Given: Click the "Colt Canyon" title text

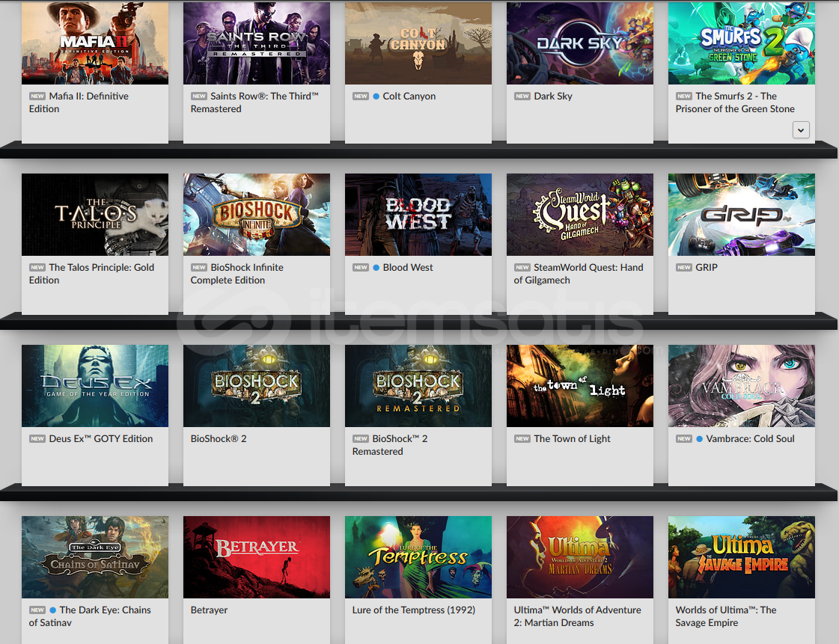Looking at the screenshot, I should [409, 96].
